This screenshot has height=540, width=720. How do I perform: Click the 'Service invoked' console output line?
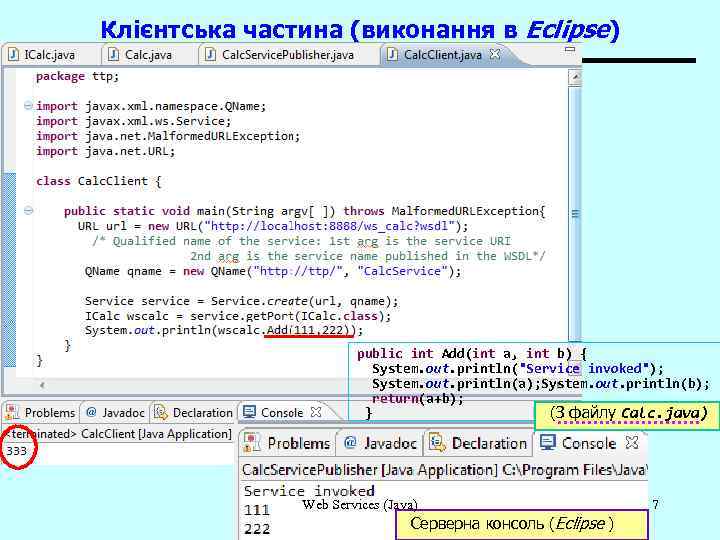coord(309,491)
